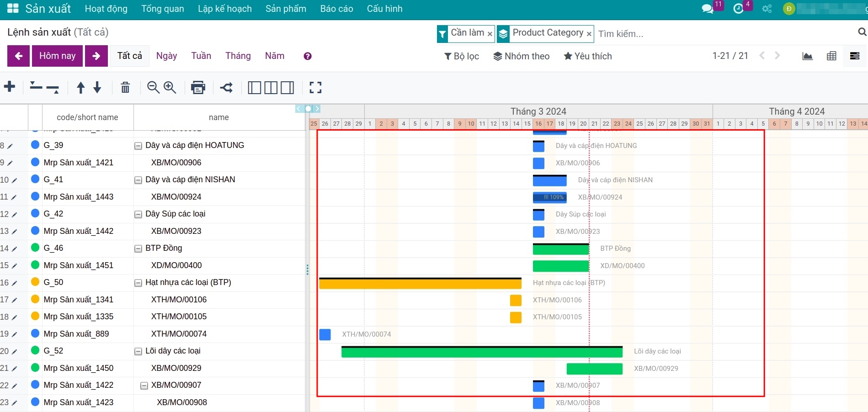Open help question mark icon
This screenshot has width=868, height=412.
tap(308, 56)
